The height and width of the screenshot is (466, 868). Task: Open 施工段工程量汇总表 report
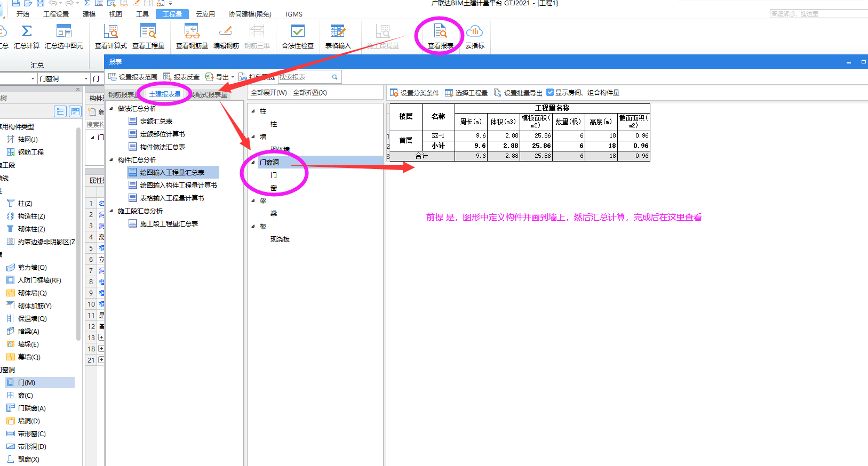(x=169, y=223)
